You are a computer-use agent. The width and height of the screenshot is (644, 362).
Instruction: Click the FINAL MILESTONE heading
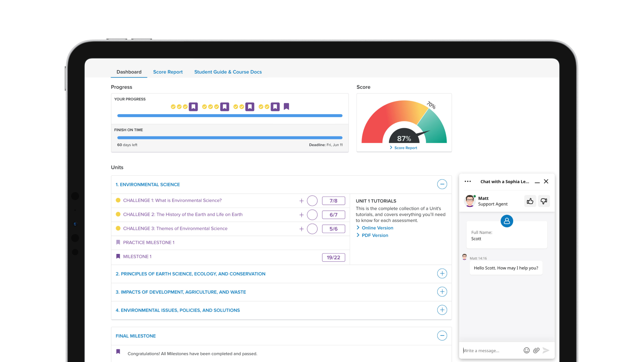coord(135,336)
